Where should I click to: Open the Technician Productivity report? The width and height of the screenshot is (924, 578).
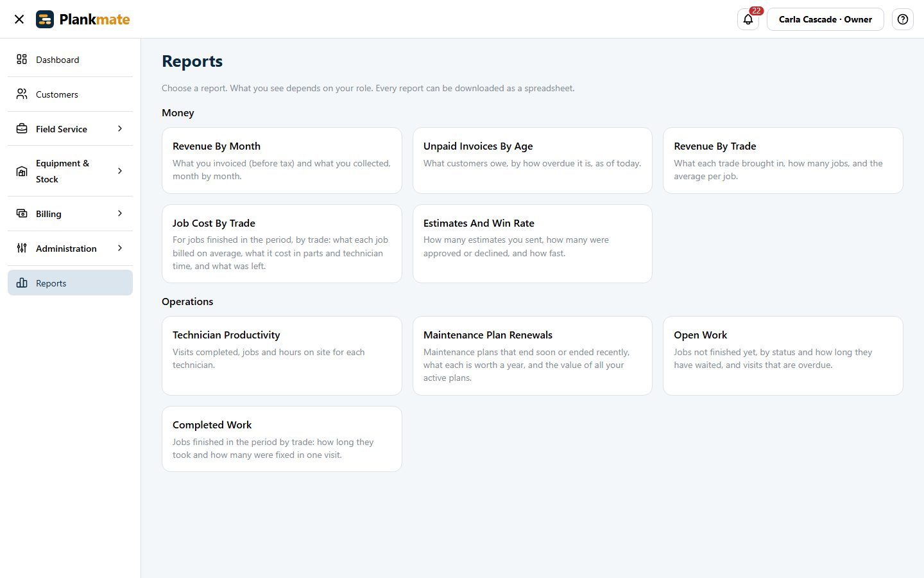[282, 356]
